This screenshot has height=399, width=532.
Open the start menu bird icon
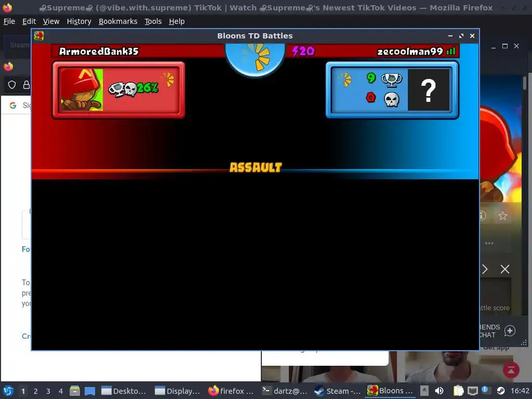click(8, 391)
